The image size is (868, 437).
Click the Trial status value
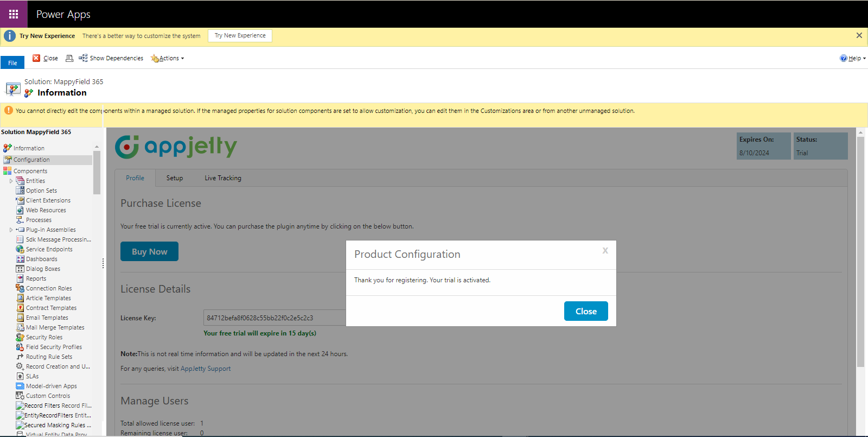tap(802, 153)
